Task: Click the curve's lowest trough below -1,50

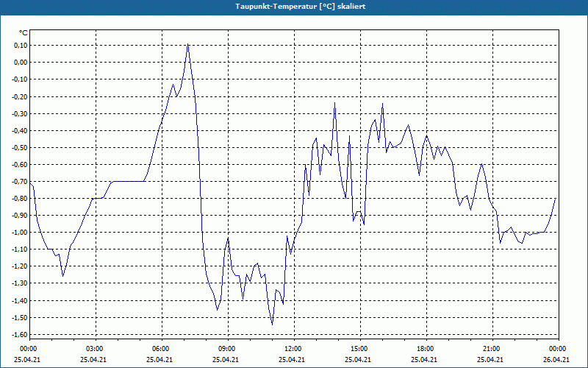Action: tap(272, 324)
